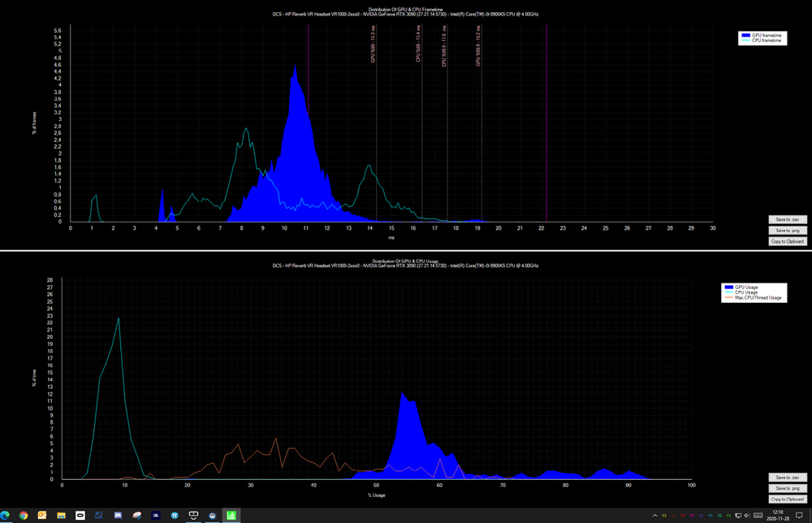Open the clock showing 12:10
The height and width of the screenshot is (523, 812).
click(777, 515)
